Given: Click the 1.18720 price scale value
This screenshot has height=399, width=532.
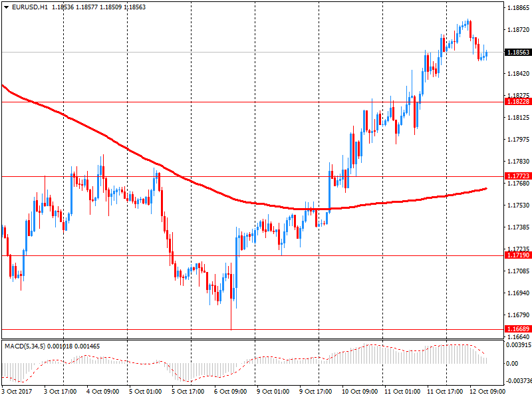Looking at the screenshot, I should pos(518,30).
